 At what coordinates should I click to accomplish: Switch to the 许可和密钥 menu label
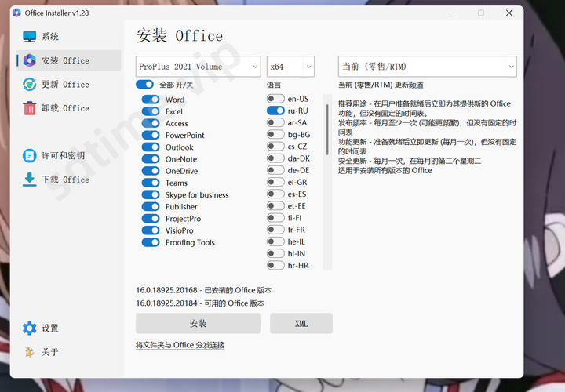pyautogui.click(x=63, y=156)
